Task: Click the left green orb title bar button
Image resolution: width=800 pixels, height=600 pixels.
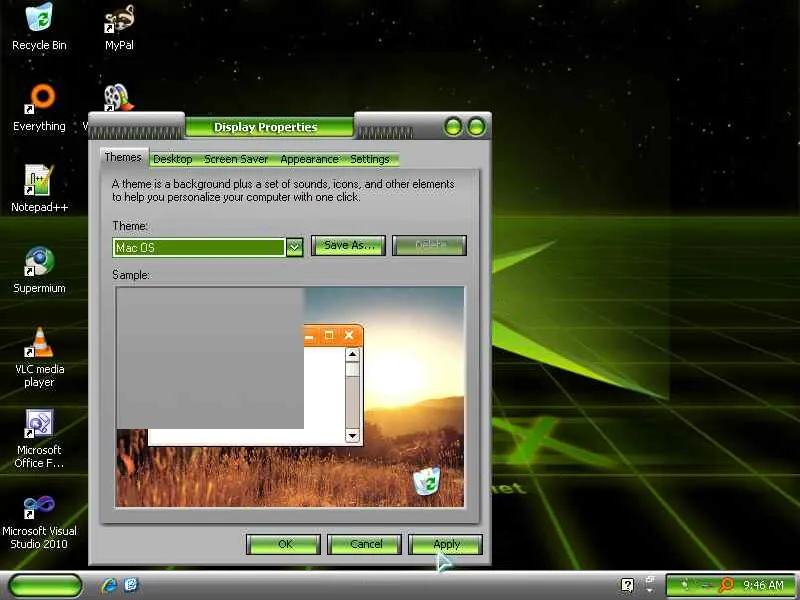Action: 453,126
